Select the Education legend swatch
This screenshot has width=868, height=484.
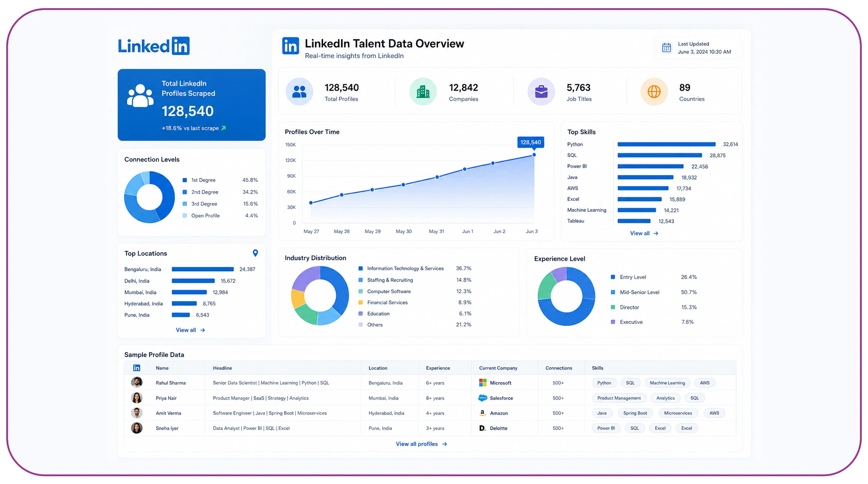tap(361, 314)
